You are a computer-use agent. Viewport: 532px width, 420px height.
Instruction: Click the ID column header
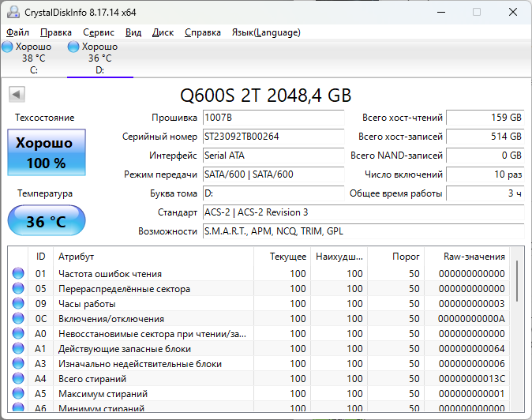40,257
